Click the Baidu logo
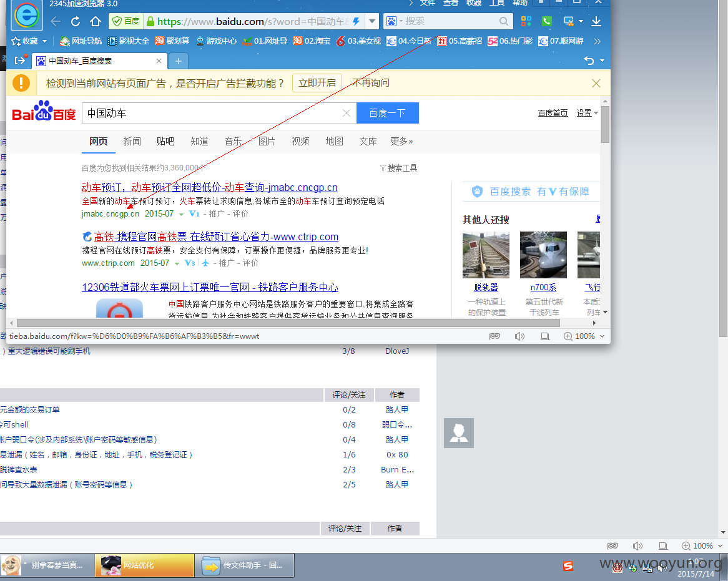Viewport: 728px width, 581px height. [x=44, y=112]
